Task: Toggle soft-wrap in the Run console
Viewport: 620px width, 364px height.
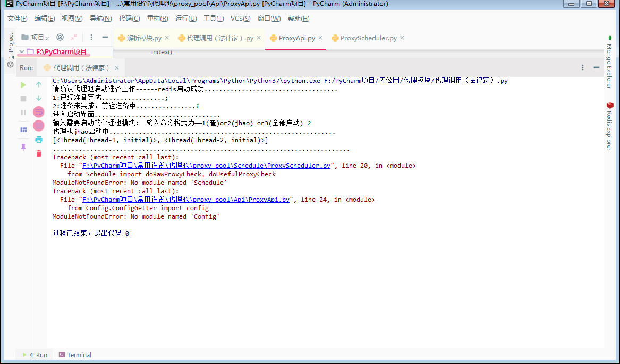Action: coord(39,112)
